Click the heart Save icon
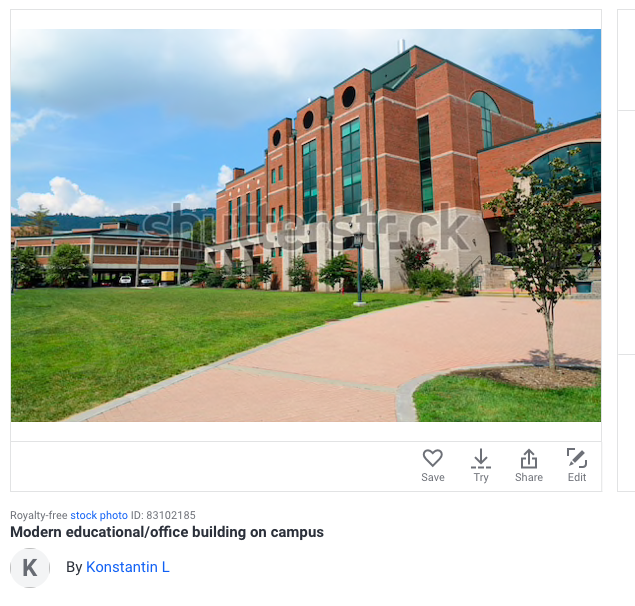Viewport: 635px width, 606px height. point(433,458)
